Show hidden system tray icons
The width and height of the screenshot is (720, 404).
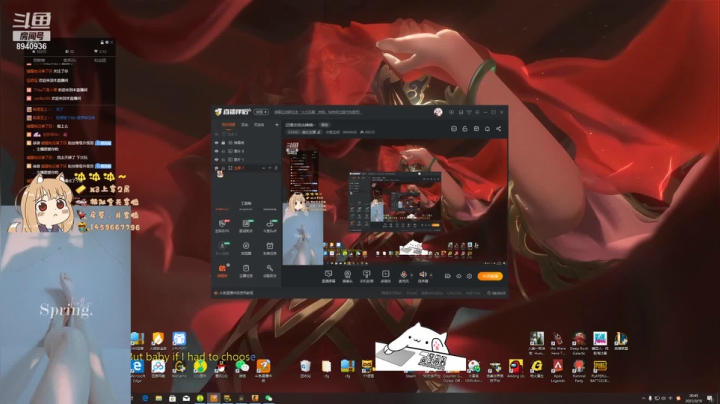point(643,398)
